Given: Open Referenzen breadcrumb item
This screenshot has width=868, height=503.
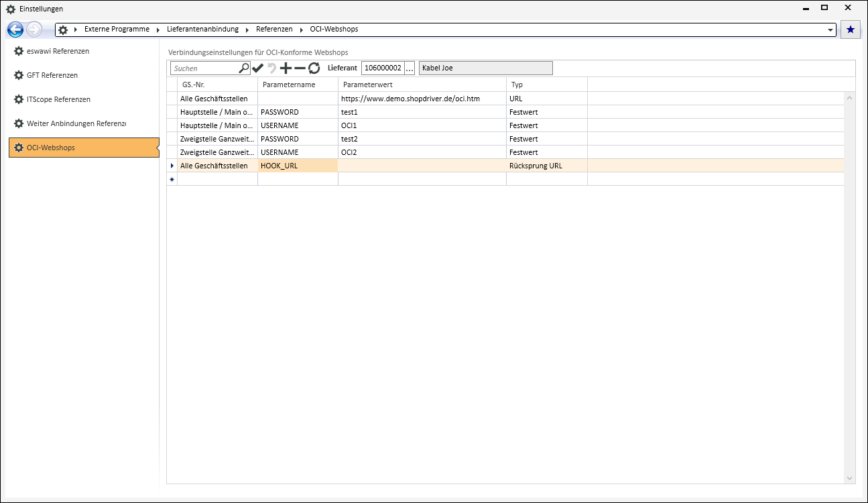Looking at the screenshot, I should [274, 30].
